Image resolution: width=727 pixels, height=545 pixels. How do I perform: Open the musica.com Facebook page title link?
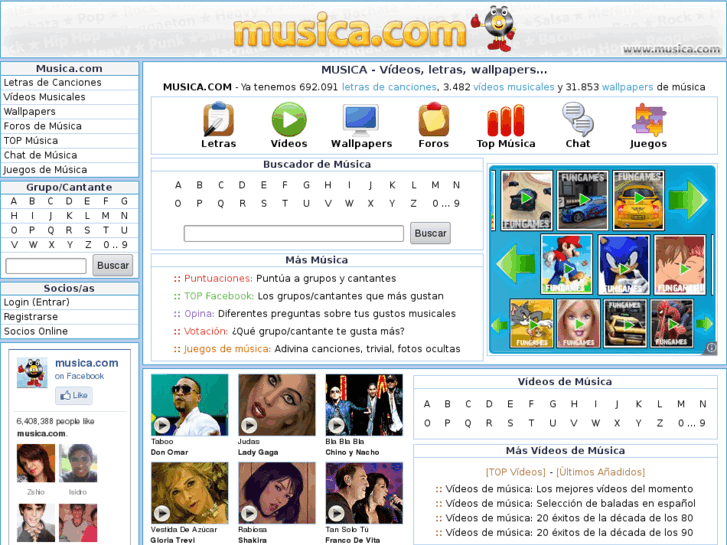[x=87, y=363]
